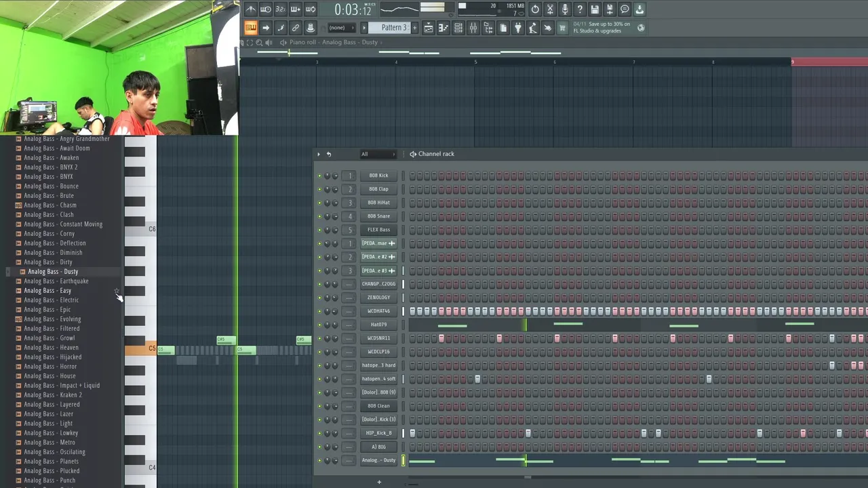Mute the 808 HiHat channel
Screen dimensions: 868x488
coord(319,203)
